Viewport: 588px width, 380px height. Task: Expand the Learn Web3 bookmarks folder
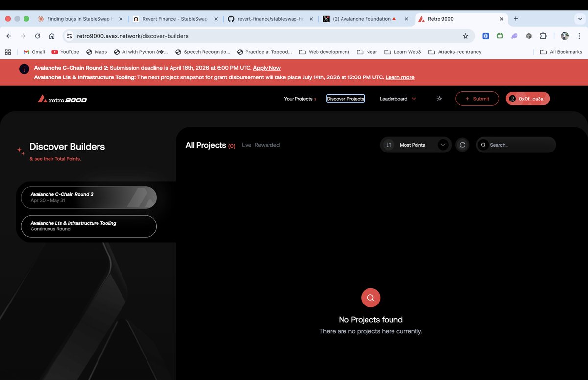(x=403, y=51)
